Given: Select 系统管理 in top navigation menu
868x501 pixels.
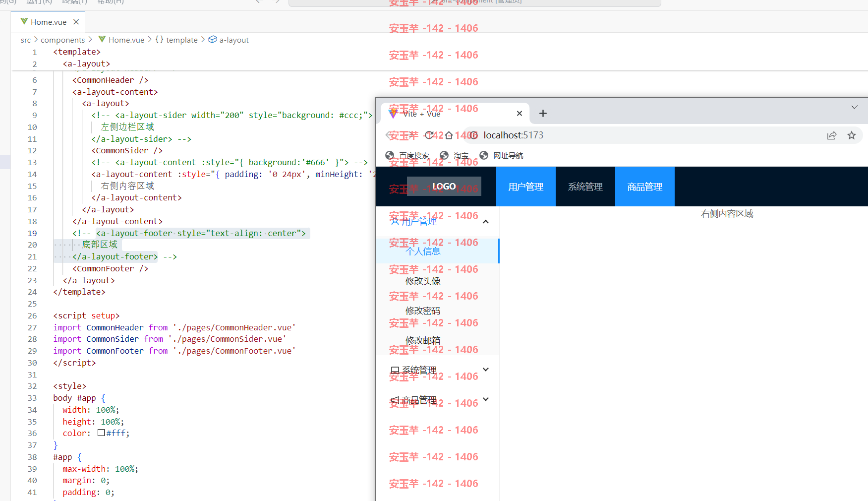Looking at the screenshot, I should 585,187.
